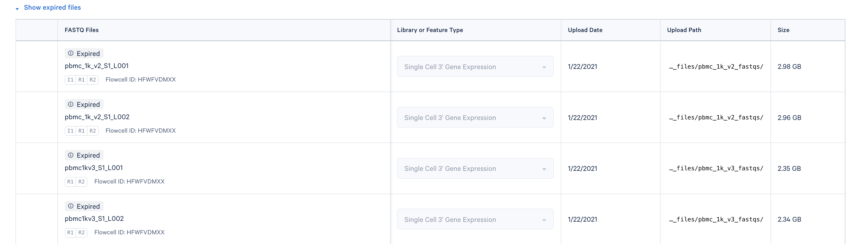Click the Upload Path column header

684,30
